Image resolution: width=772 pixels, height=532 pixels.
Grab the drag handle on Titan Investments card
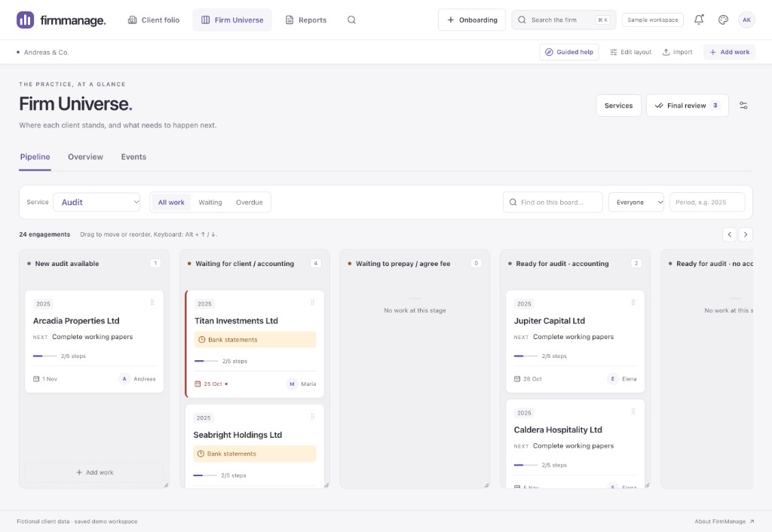313,302
